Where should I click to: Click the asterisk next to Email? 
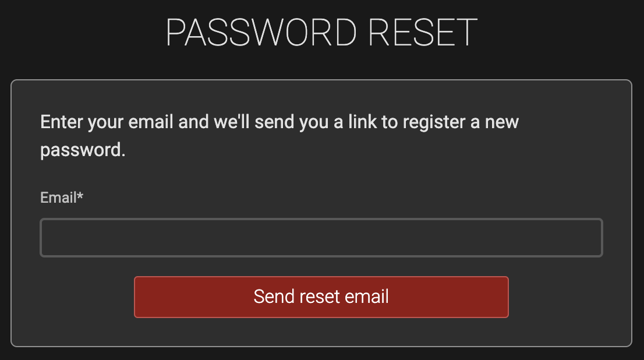click(x=80, y=196)
